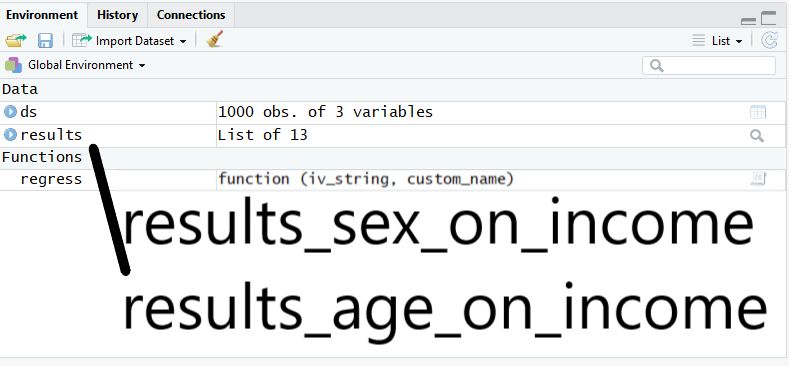Select the 'results' object name
Viewport: 789px width, 366px height.
(x=51, y=135)
